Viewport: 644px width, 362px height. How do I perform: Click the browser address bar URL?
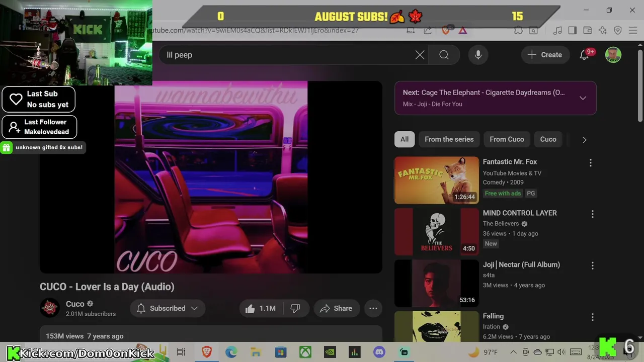tap(255, 30)
